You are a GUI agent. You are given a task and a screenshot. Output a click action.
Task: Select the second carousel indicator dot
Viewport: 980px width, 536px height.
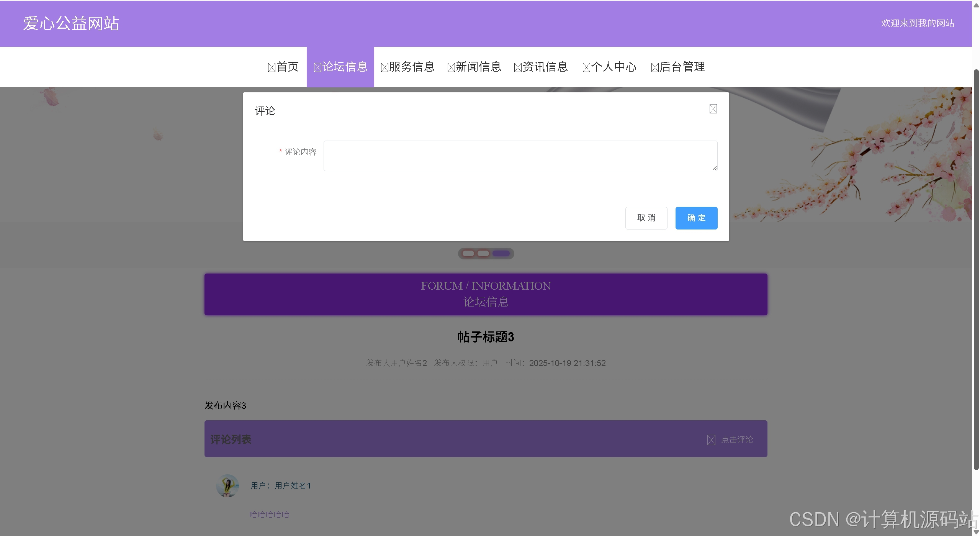pyautogui.click(x=483, y=253)
